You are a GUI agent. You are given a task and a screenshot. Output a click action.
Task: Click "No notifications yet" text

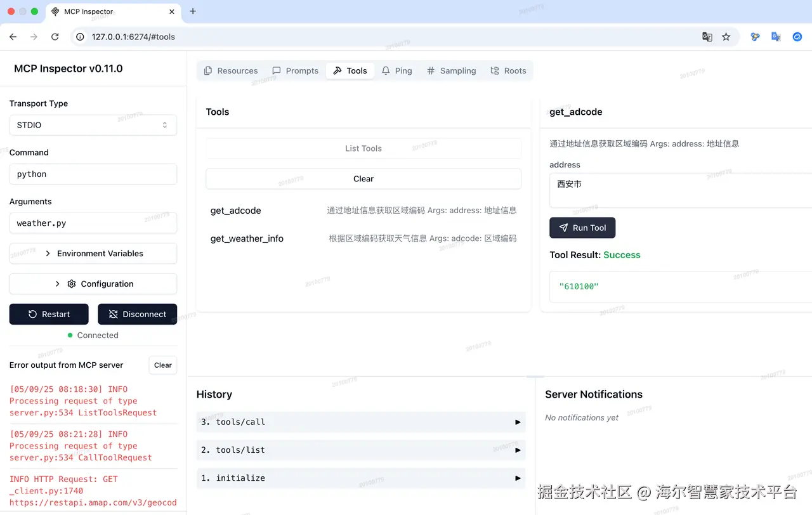582,417
